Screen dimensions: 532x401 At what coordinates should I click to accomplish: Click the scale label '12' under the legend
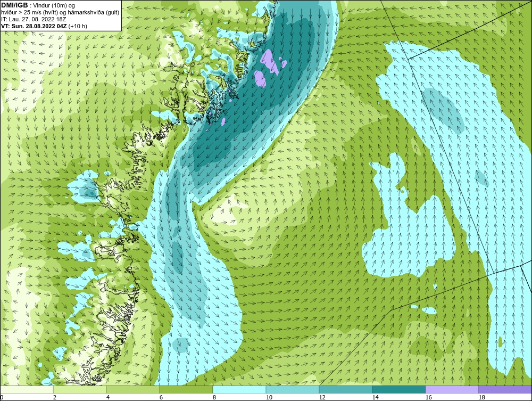click(x=322, y=398)
